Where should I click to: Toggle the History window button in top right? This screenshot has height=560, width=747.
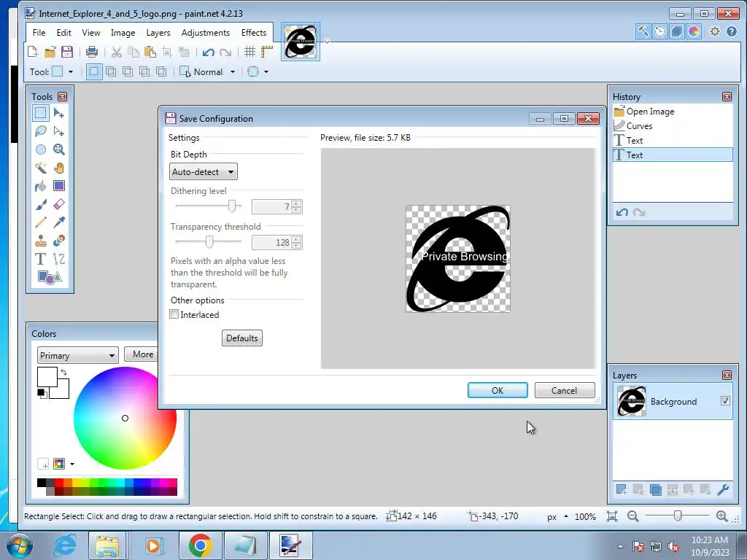pos(660,31)
